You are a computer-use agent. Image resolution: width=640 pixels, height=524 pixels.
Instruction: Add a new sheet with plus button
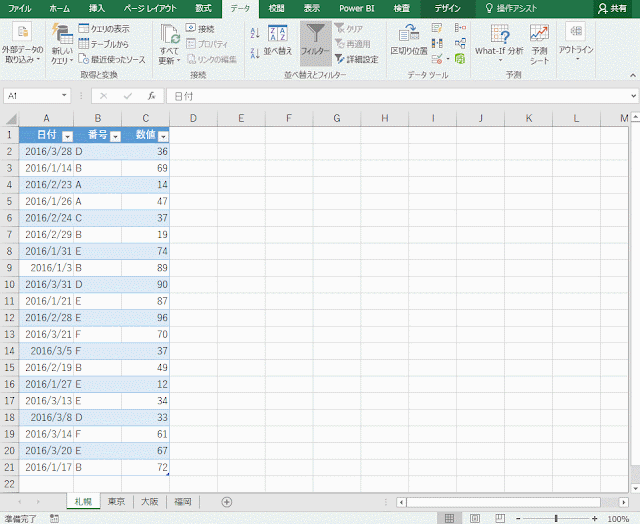(x=227, y=502)
